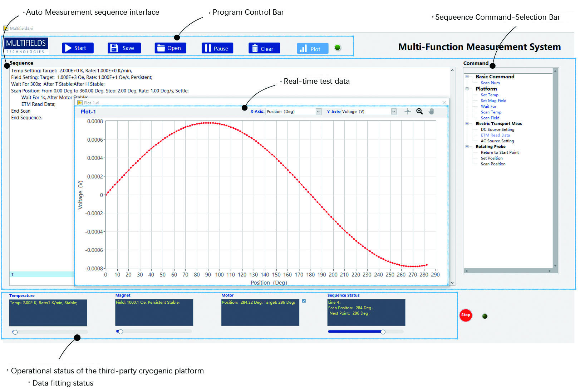Select the crosshair cursor tool in Plot-1

click(x=407, y=111)
